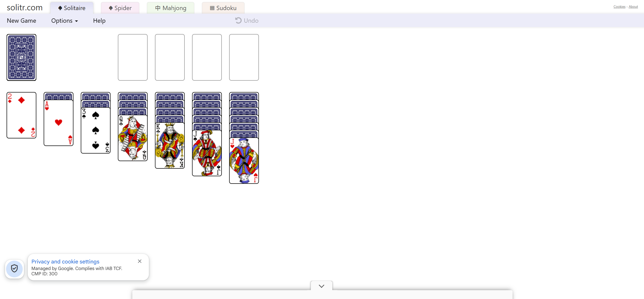Viewport: 644px width, 299px height.
Task: Click the Undo arrow icon
Action: tap(238, 20)
